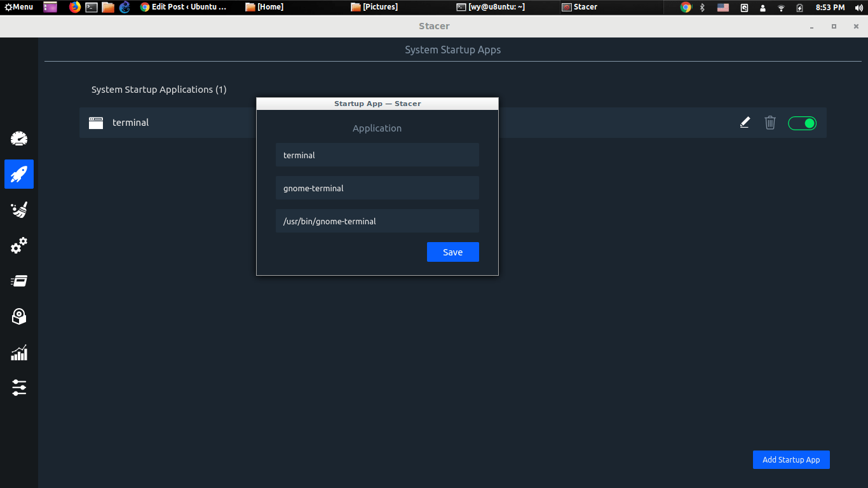Click the Stacer taskbar item
The width and height of the screenshot is (868, 488).
point(580,7)
